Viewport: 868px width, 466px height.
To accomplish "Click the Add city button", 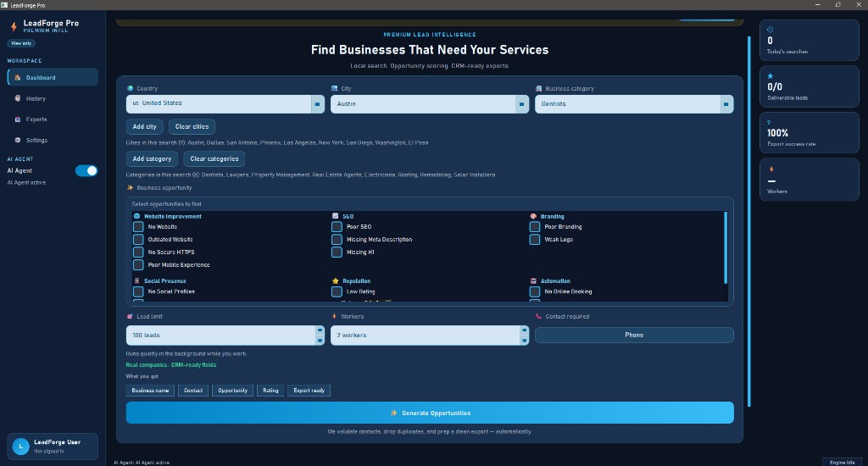I will (x=144, y=127).
